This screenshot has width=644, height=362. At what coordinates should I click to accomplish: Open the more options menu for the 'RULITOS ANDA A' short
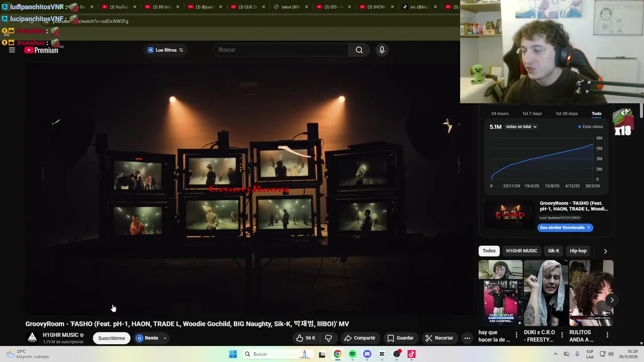(x=607, y=335)
